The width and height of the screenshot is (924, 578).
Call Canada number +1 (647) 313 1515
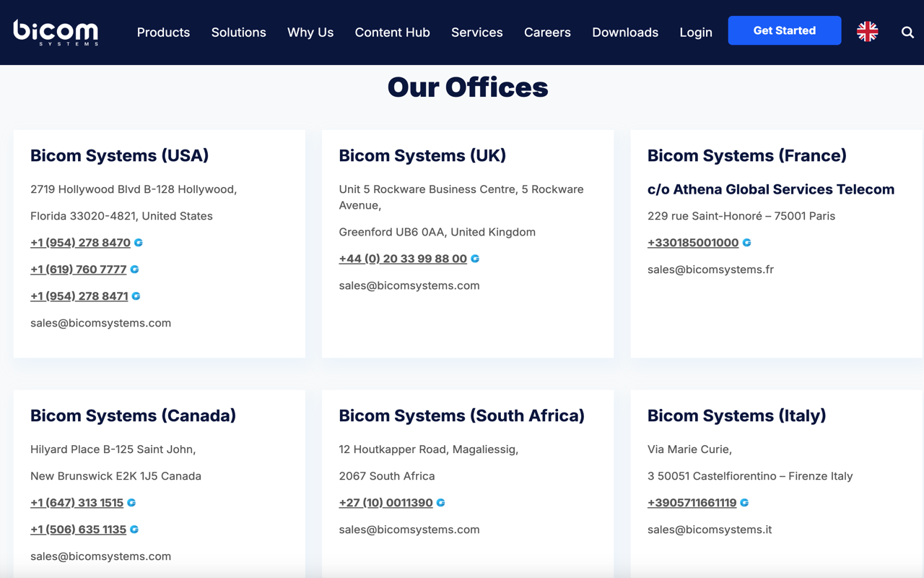pos(77,503)
